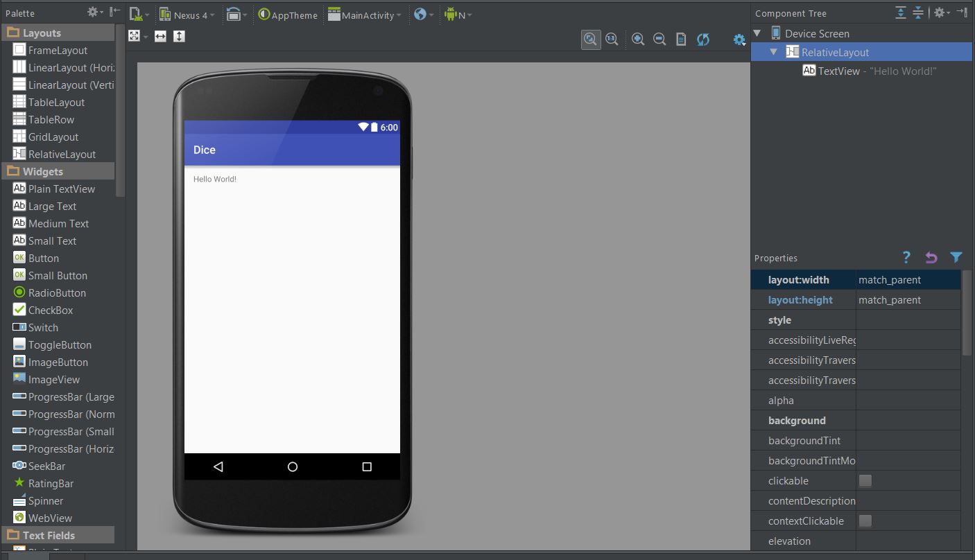
Task: Click the zoom to fit screen icon
Action: coord(590,40)
